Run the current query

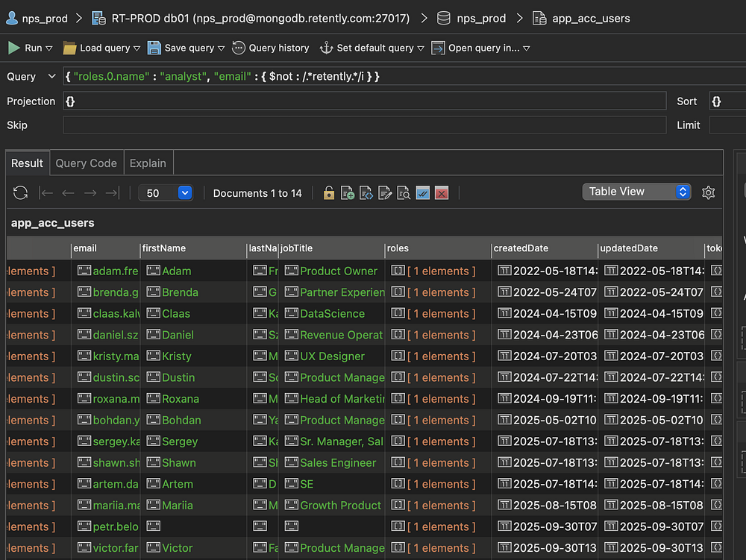point(25,48)
